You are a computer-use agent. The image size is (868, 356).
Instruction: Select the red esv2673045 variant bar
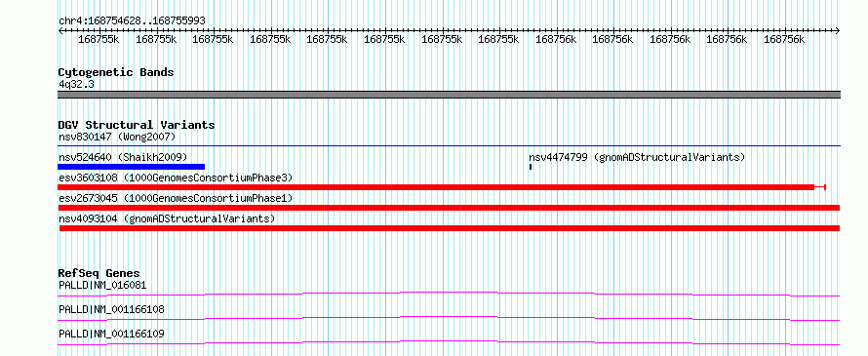click(x=449, y=208)
